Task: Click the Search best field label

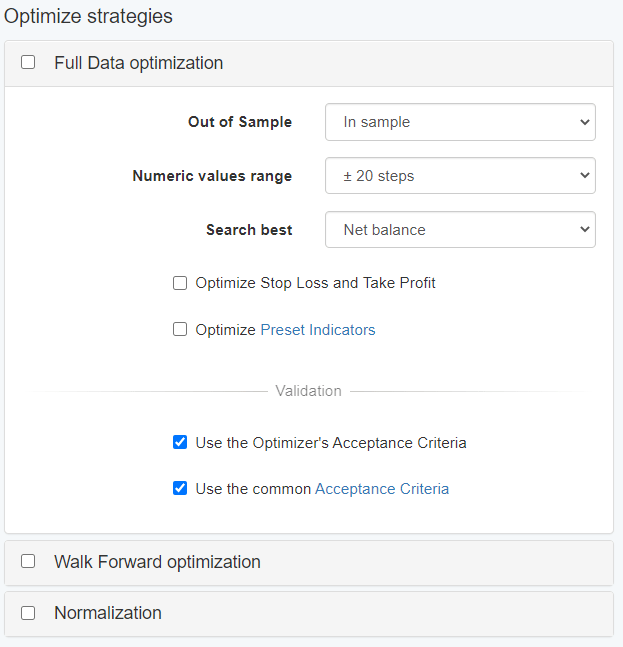Action: pos(249,230)
